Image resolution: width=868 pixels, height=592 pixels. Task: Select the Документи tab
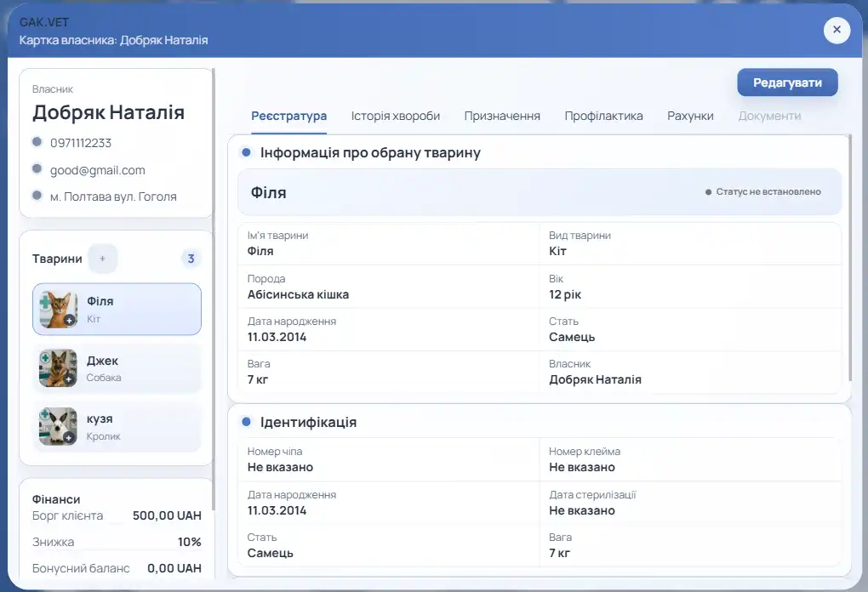pos(769,117)
